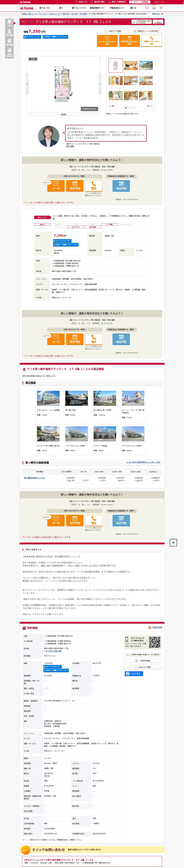Click お気に入り登録 button under the QR code
The image size is (184, 868).
143,667
